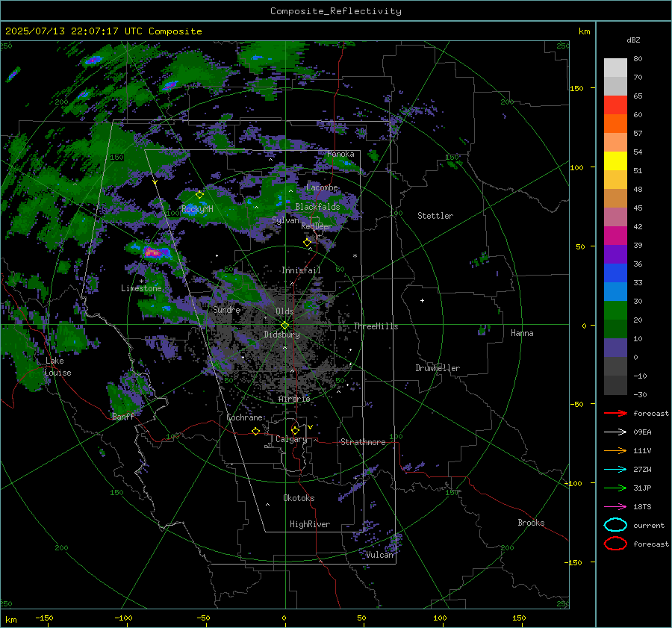This screenshot has width=672, height=628.
Task: Click the blue 33-36 dBZ color swatch
Action: pyautogui.click(x=615, y=273)
